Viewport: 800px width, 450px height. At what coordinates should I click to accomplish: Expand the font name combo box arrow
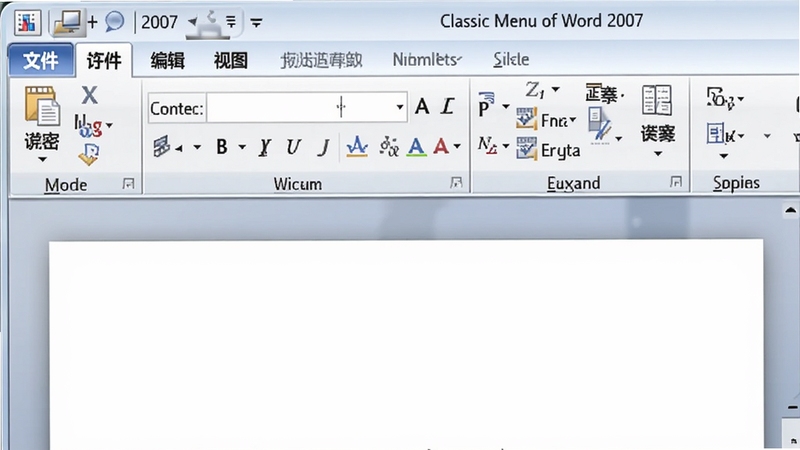[399, 108]
